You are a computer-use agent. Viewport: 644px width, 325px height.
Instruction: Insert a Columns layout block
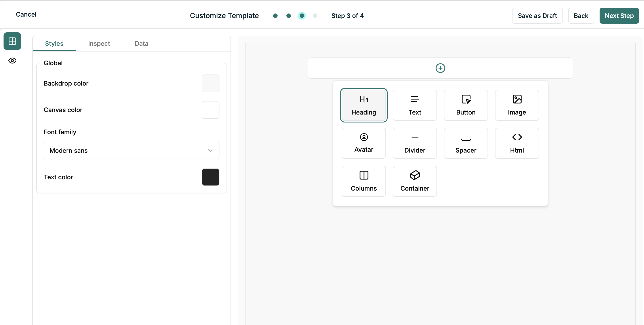click(x=364, y=181)
